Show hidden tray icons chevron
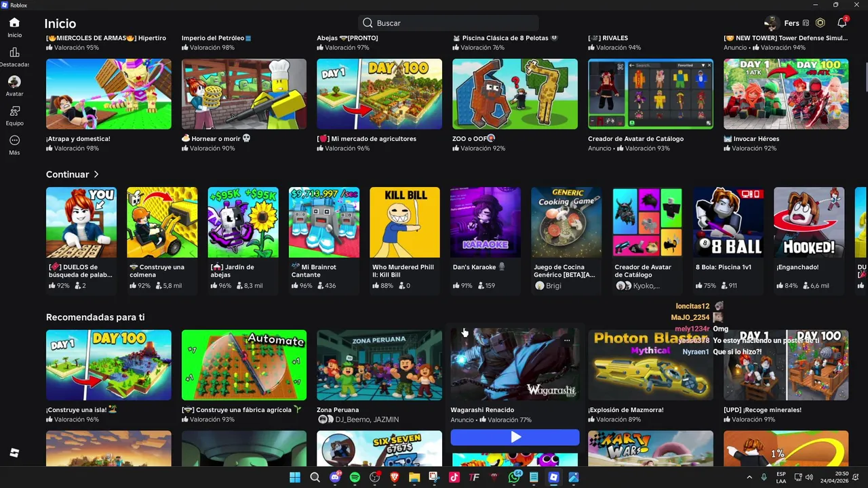This screenshot has height=488, width=868. click(x=749, y=477)
